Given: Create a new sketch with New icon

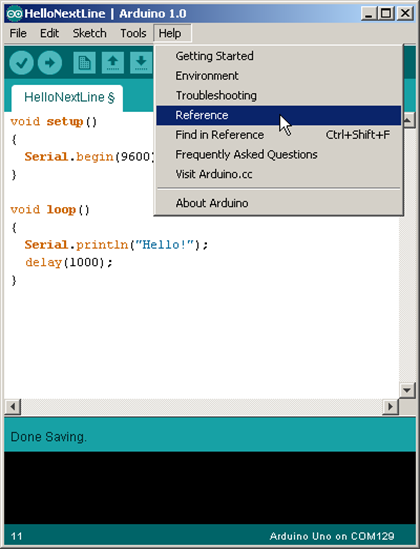Looking at the screenshot, I should [x=84, y=63].
